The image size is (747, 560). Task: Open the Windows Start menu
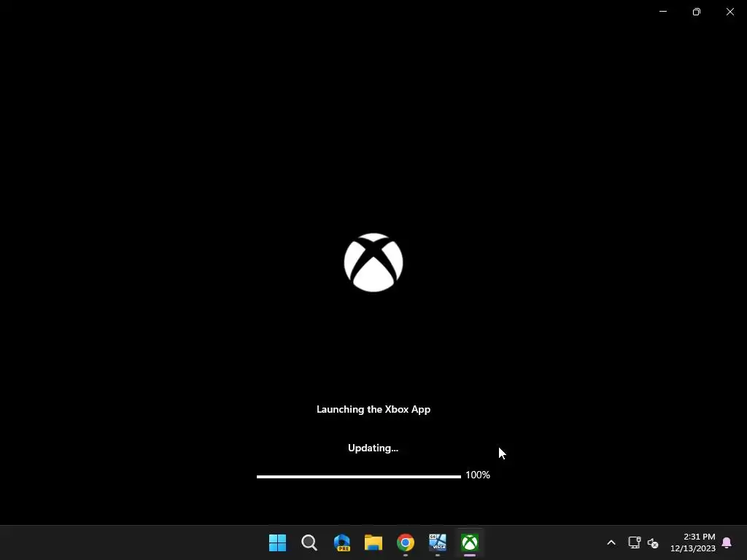coord(277,542)
